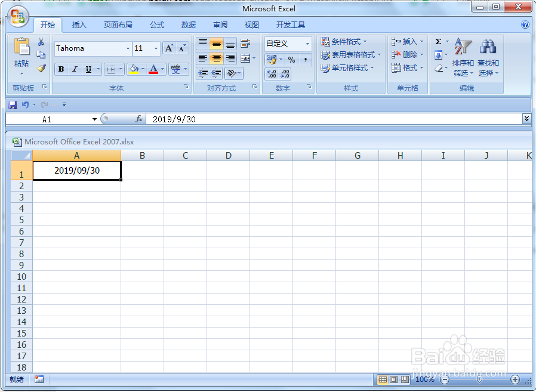Merge and center cells
This screenshot has width=536, height=392.
[245, 58]
